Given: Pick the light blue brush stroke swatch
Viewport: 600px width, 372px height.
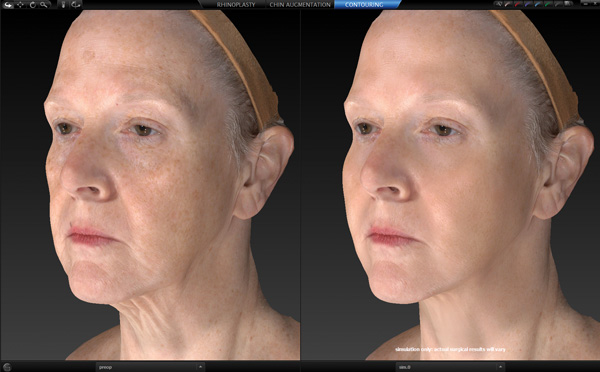Looking at the screenshot, I should coord(538,4).
